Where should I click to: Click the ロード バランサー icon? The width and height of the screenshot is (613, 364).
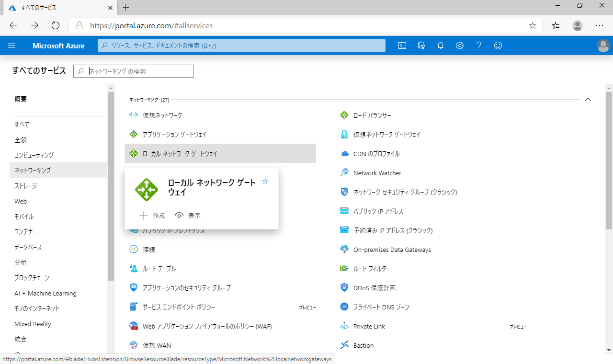344,115
